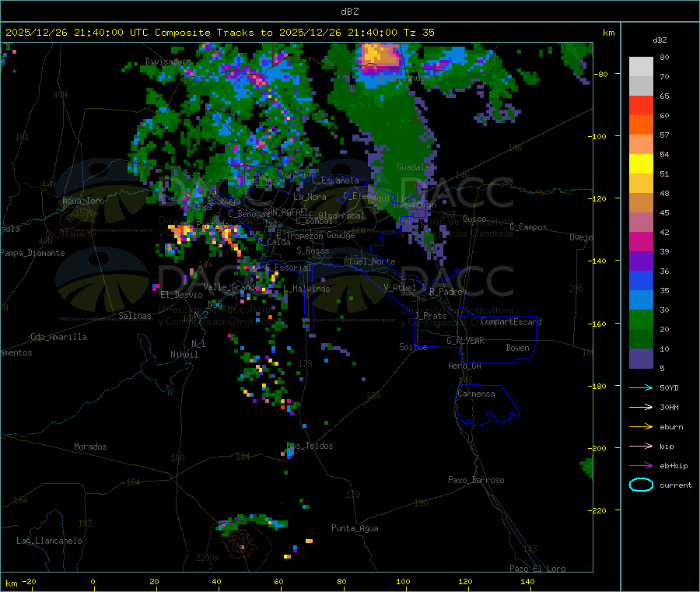Viewport: 700px width, 592px height.
Task: Click the Pampa_Diamante map label
Action: 33,253
